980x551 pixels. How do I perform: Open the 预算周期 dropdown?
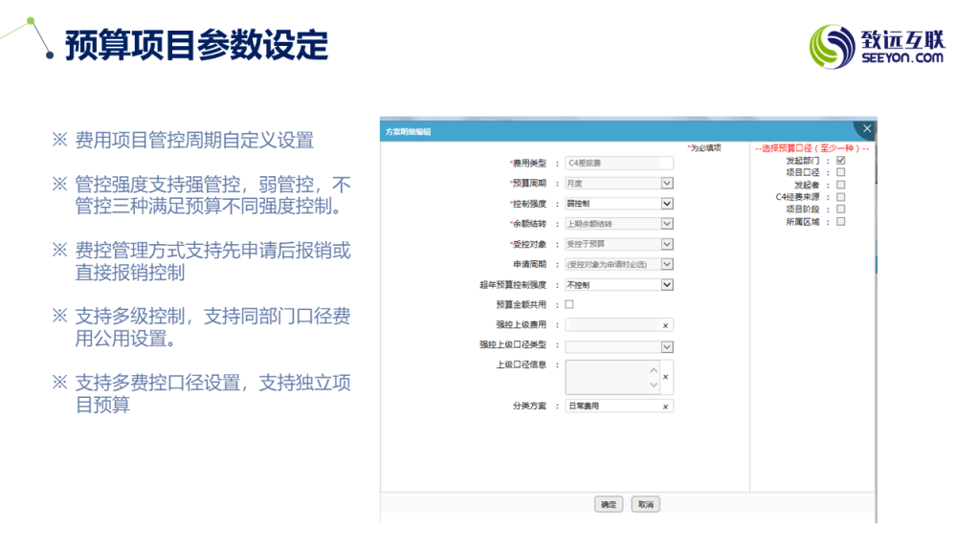click(x=667, y=184)
